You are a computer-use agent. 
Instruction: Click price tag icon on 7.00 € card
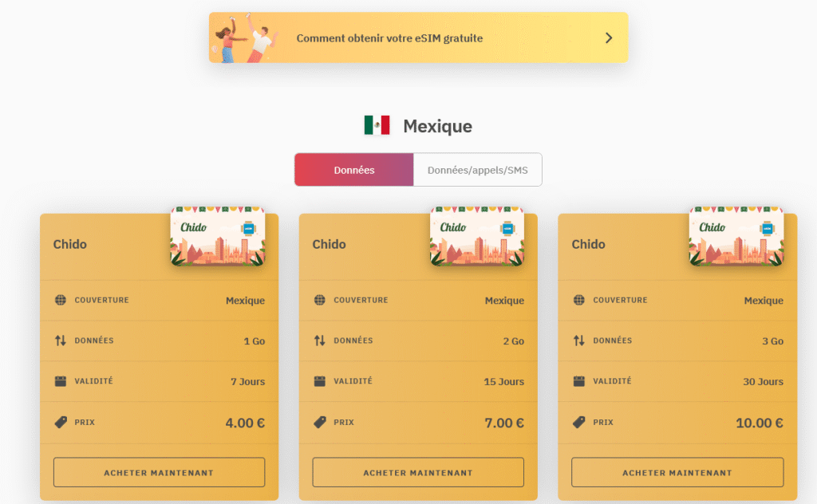320,422
